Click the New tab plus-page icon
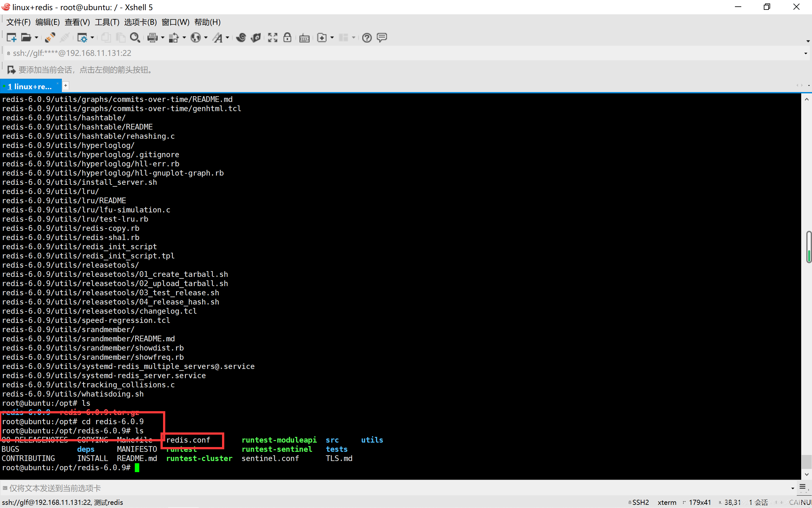This screenshot has width=812, height=508. 322,37
